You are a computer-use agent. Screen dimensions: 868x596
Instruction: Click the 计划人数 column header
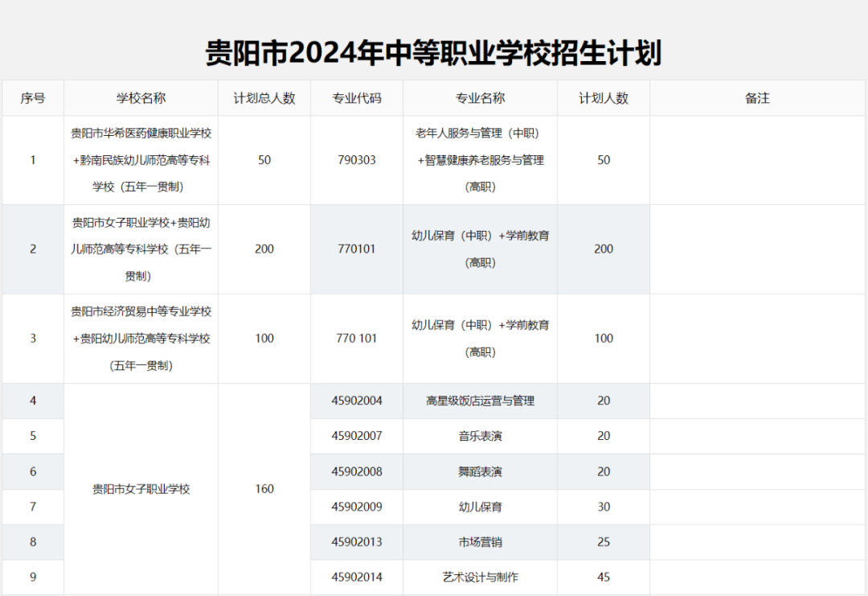[604, 98]
